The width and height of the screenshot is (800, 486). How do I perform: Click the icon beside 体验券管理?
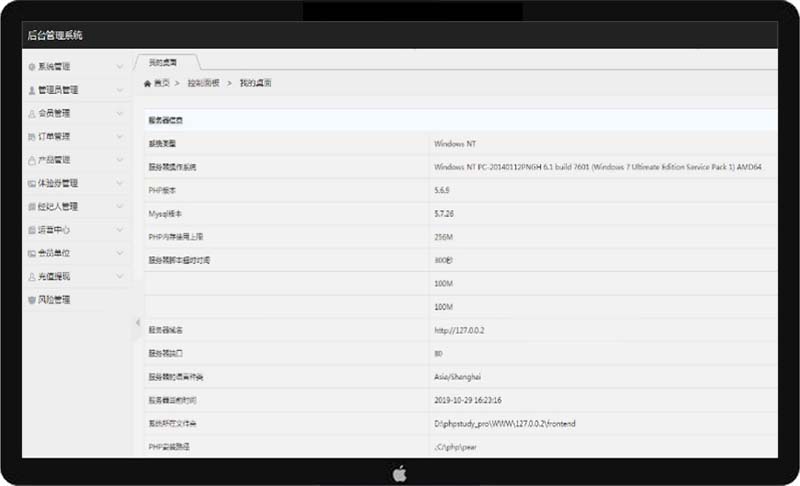point(32,183)
